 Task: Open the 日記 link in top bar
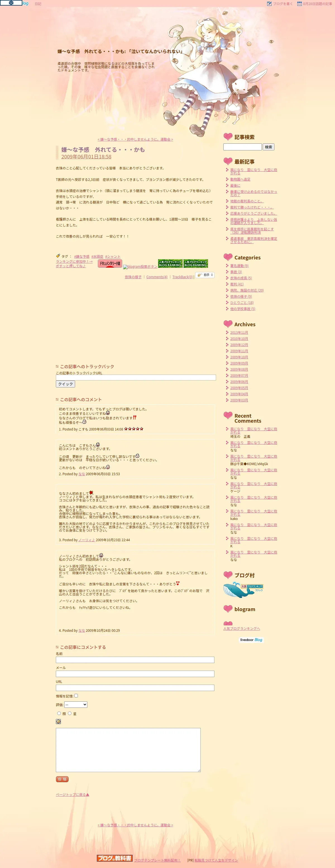coord(38,4)
